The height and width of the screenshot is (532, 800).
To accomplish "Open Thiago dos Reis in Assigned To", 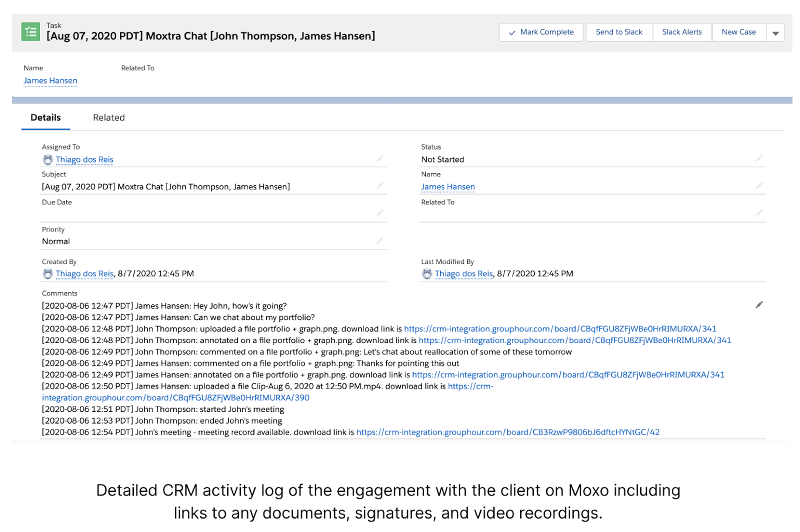I will 84,159.
